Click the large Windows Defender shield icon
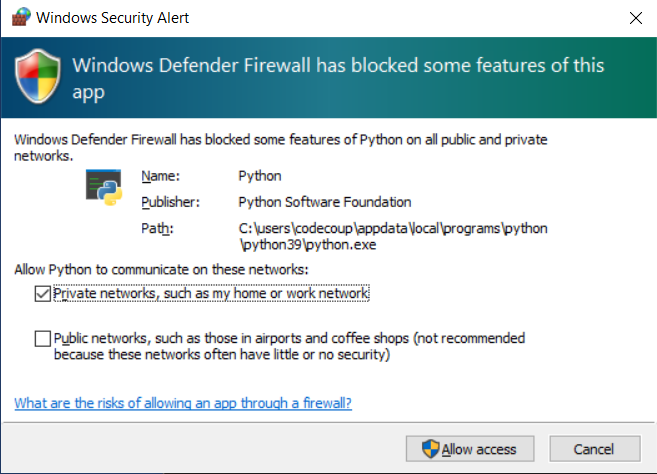The image size is (657, 474). click(x=42, y=77)
